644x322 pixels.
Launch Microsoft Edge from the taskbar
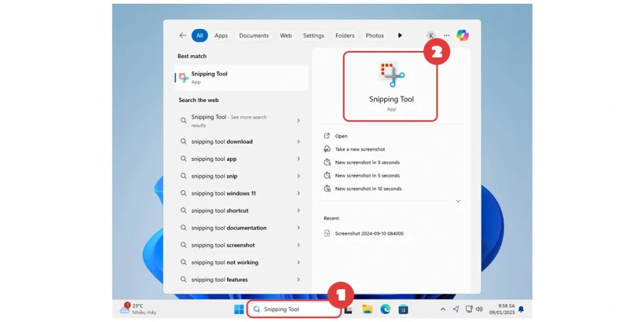(x=386, y=309)
